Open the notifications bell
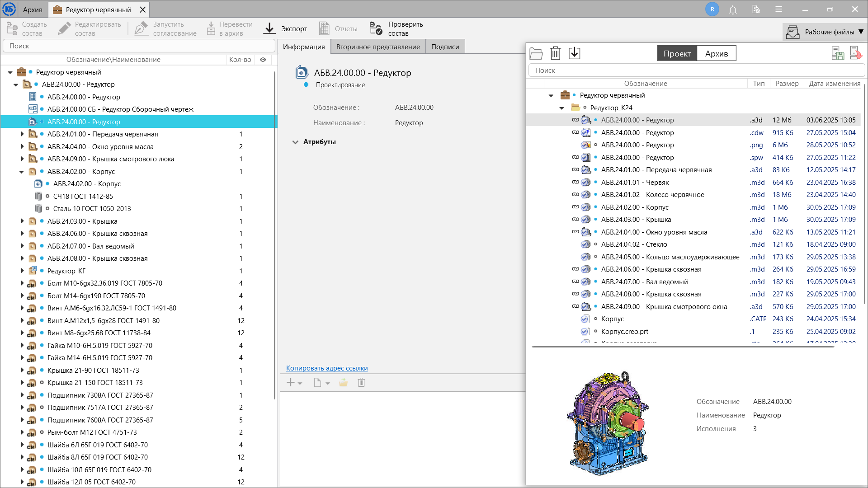868x488 pixels. 733,9
